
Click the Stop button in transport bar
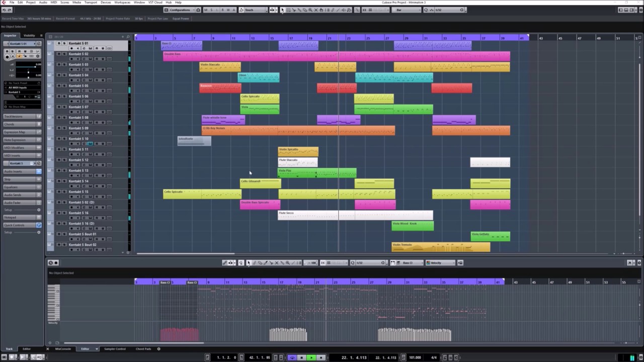pos(301,357)
